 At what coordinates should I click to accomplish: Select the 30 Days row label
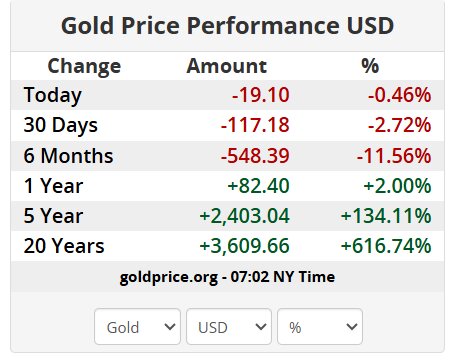pos(61,125)
